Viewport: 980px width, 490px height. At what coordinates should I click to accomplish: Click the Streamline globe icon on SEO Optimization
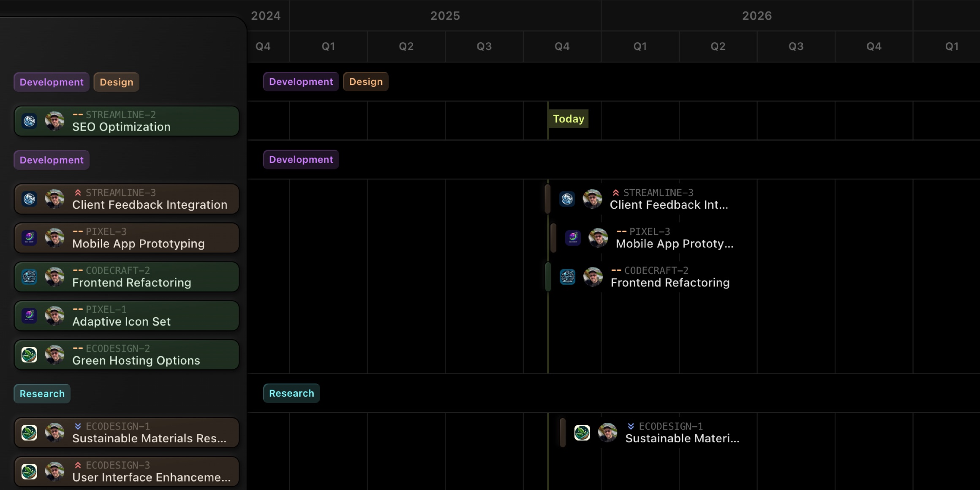coord(29,121)
